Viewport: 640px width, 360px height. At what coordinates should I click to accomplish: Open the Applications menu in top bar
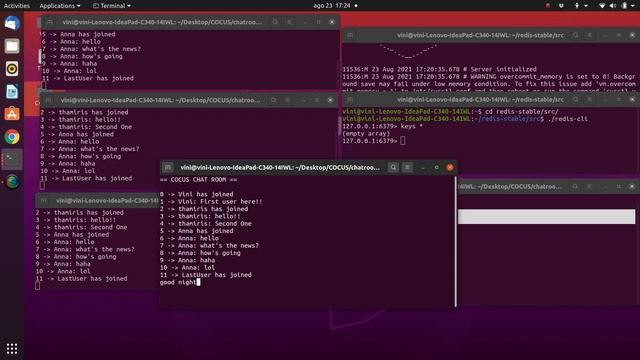tap(60, 6)
